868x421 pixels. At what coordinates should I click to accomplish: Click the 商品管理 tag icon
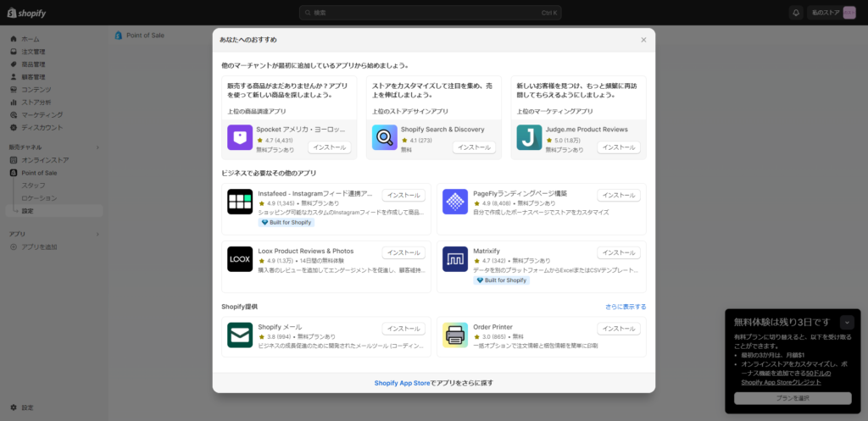point(14,64)
